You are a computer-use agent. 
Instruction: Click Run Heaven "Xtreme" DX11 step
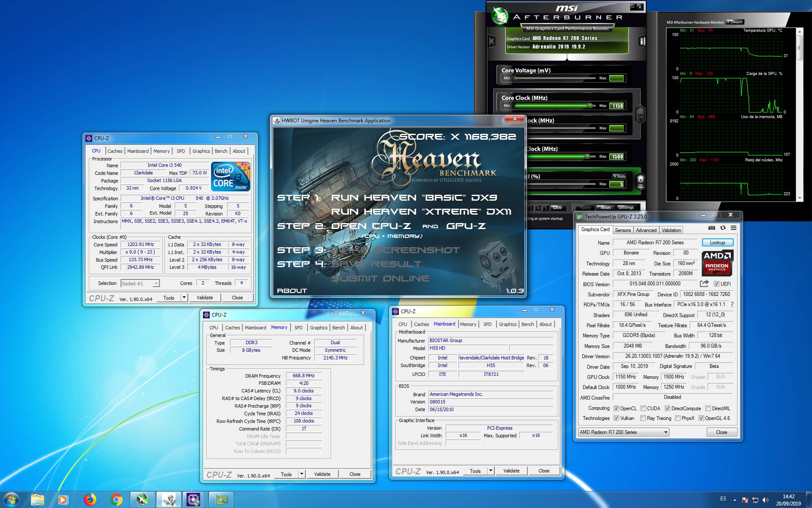[x=421, y=212]
